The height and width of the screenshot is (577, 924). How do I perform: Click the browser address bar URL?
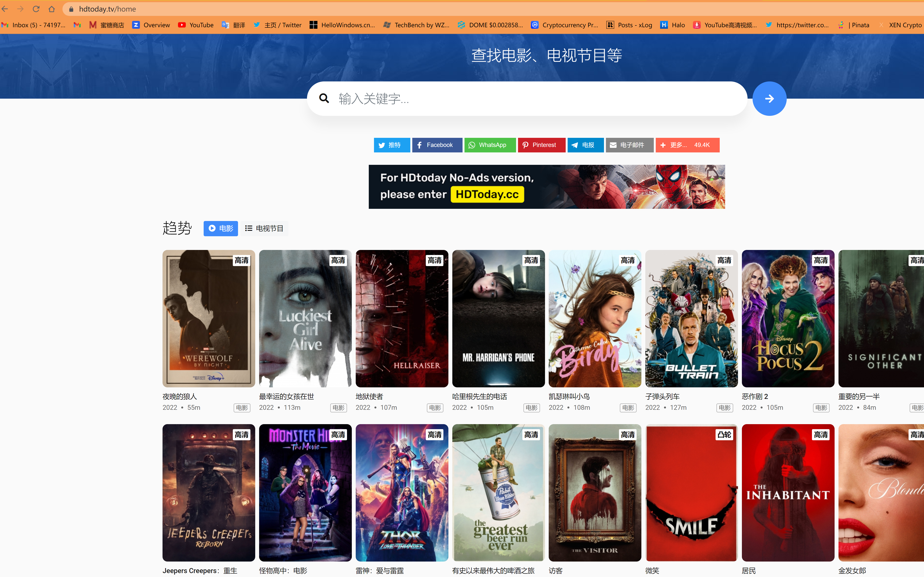[107, 9]
